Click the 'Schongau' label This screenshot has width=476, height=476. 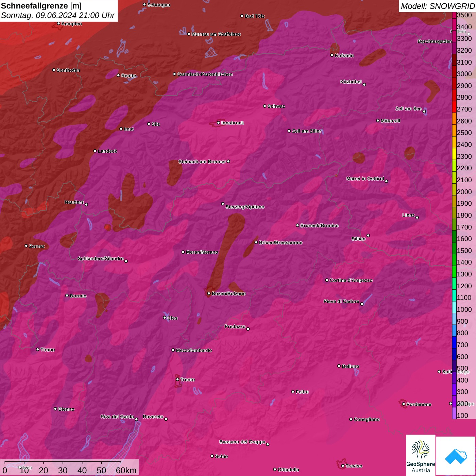coord(159,5)
